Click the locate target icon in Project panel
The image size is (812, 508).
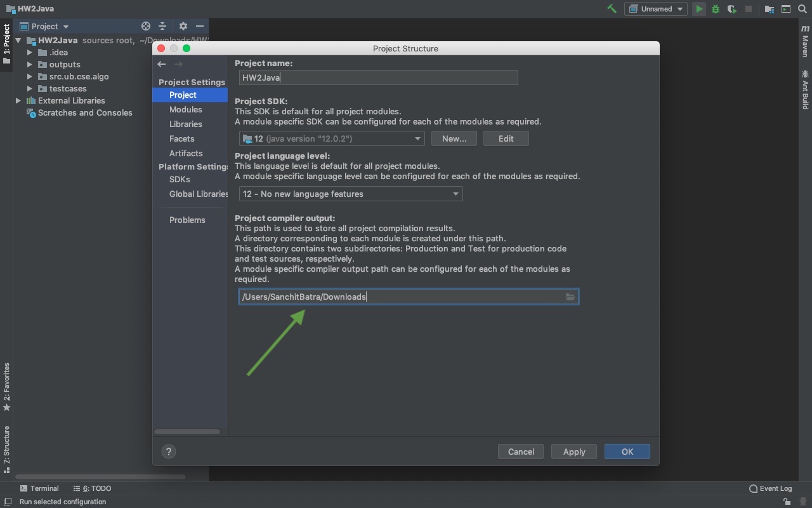(x=146, y=26)
